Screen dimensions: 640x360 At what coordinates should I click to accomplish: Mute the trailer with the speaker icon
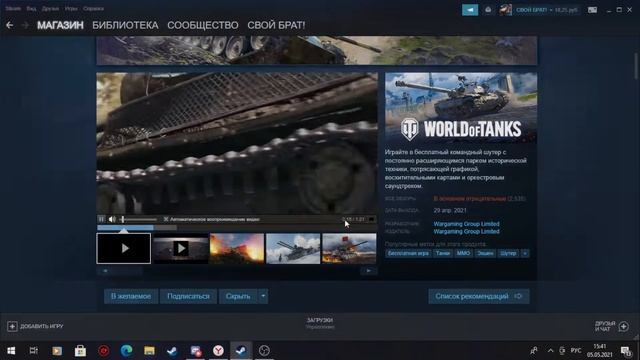coord(112,219)
